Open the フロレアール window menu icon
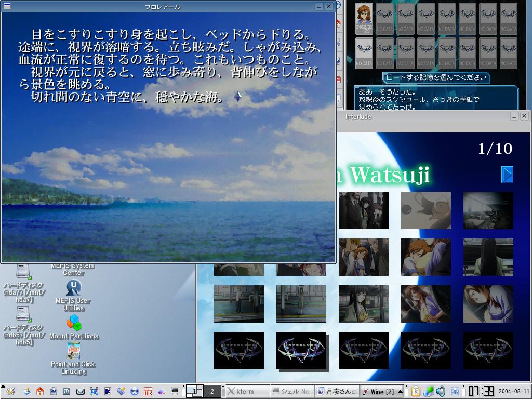The width and height of the screenshot is (532, 399). (x=6, y=6)
